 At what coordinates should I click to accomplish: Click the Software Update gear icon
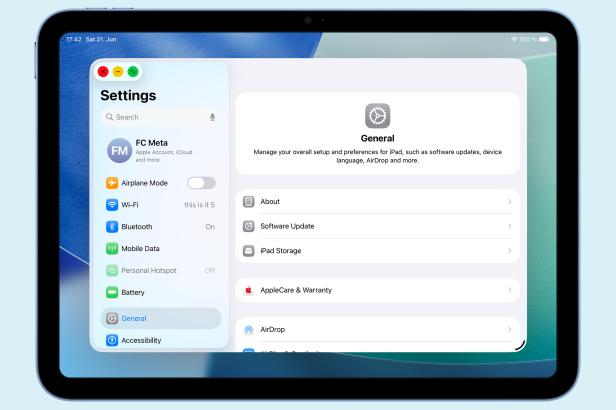click(x=248, y=226)
